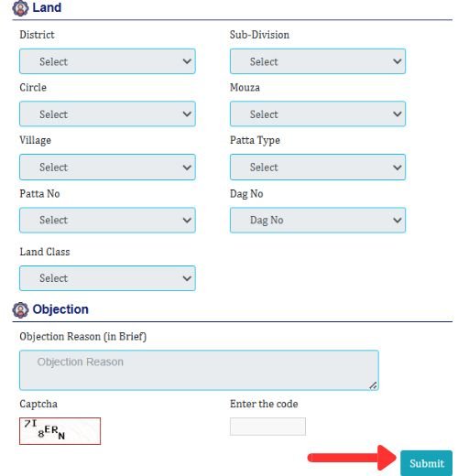Click the captcha image 718ERN
The width and height of the screenshot is (458, 476).
(60, 431)
